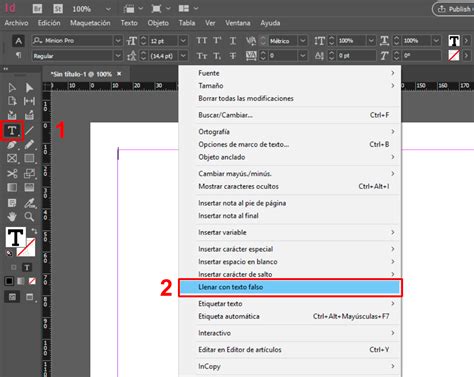
Task: Choose Borrar todas las modificaciones
Action: 290,98
